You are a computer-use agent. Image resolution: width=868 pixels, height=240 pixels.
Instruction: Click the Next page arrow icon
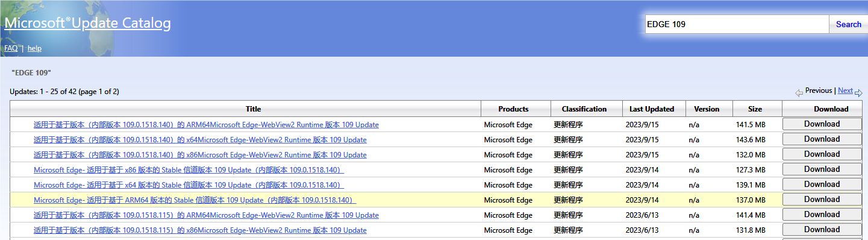858,93
